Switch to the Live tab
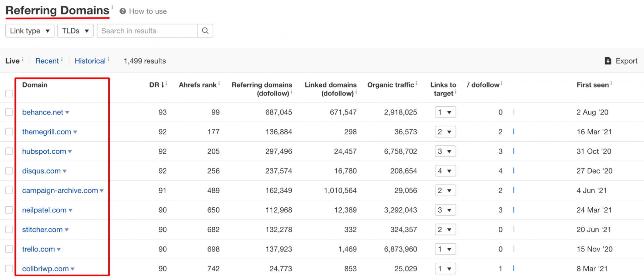The image size is (644, 278). click(12, 61)
